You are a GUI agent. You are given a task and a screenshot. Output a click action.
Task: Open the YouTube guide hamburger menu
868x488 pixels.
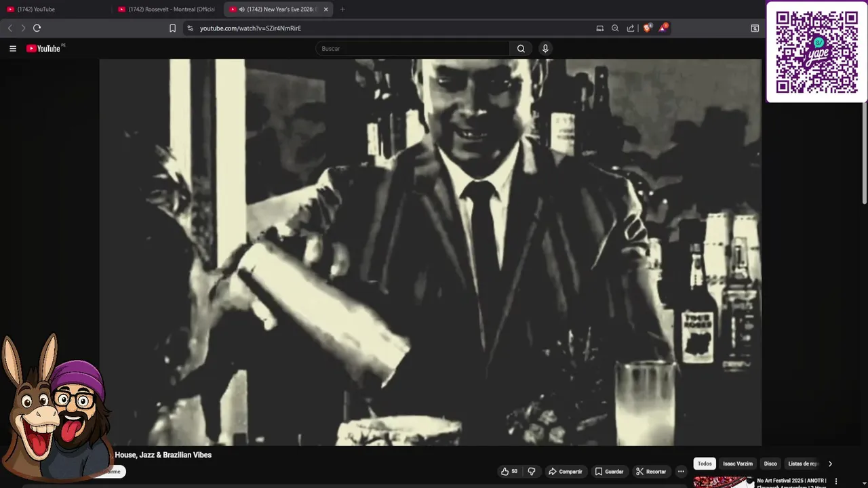click(12, 48)
